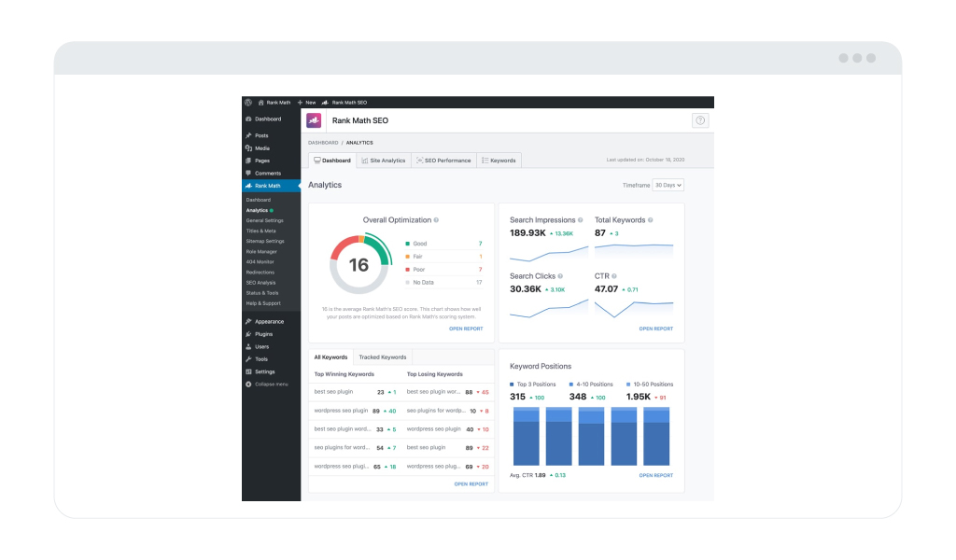The width and height of the screenshot is (956, 560).
Task: Open Titles & Meta submenu item
Action: 261,231
